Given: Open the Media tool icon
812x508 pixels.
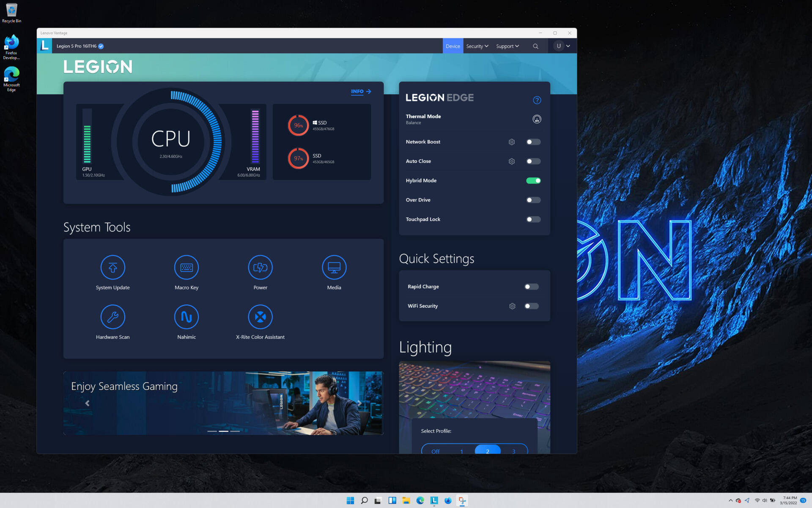Looking at the screenshot, I should (334, 268).
